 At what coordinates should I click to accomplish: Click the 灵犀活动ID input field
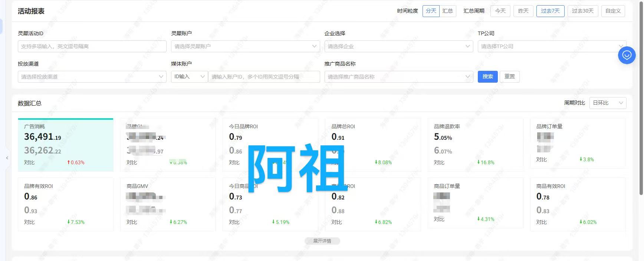92,46
